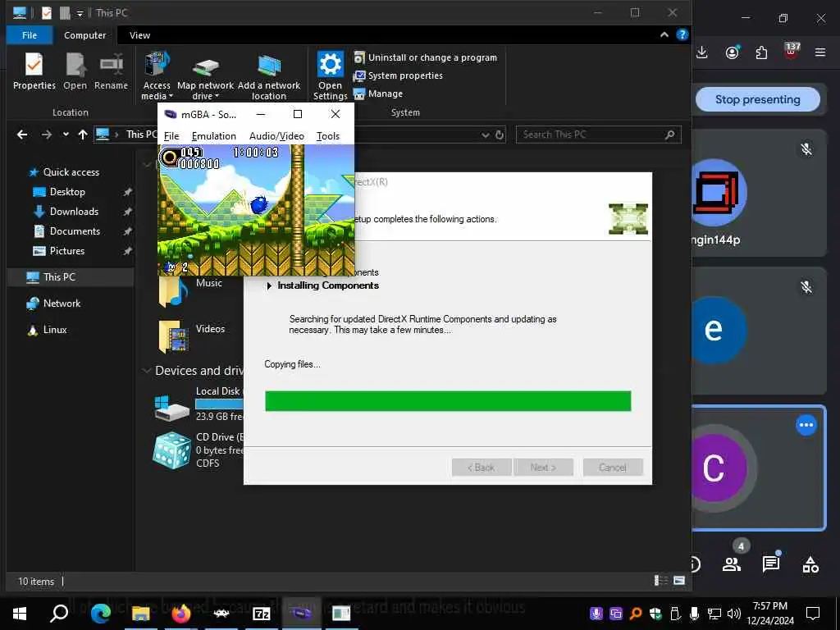This screenshot has height=630, width=840.
Task: Click Manage in the System group
Action: pyautogui.click(x=378, y=94)
